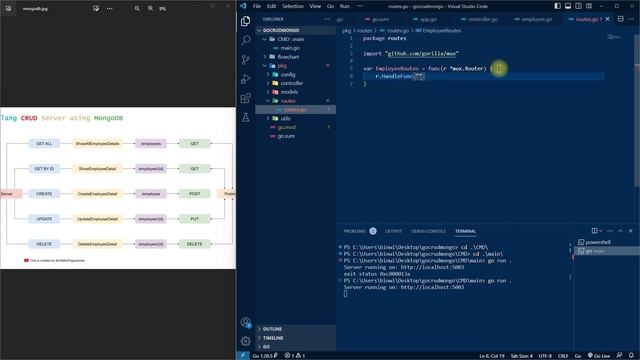
Task: Open Explorer More Actions ellipsis
Action: pyautogui.click(x=327, y=19)
